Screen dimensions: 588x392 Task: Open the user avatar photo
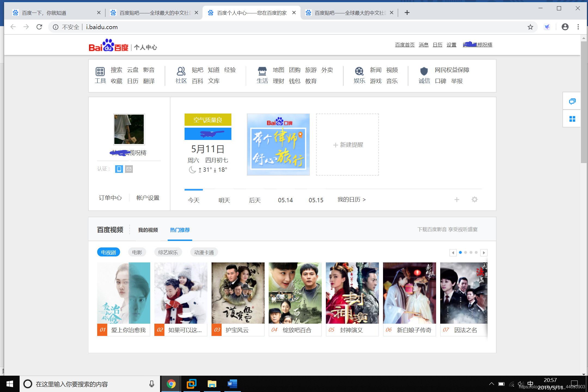[x=129, y=129]
